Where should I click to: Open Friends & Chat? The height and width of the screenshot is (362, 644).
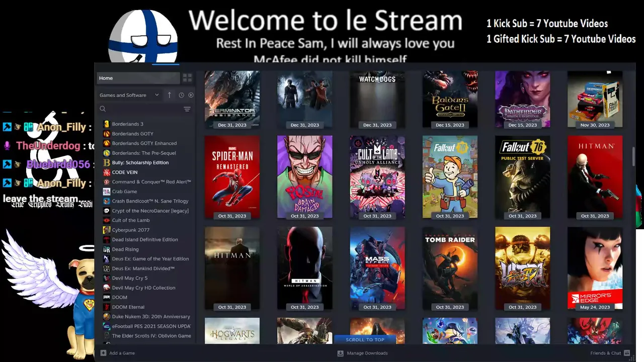(610, 353)
